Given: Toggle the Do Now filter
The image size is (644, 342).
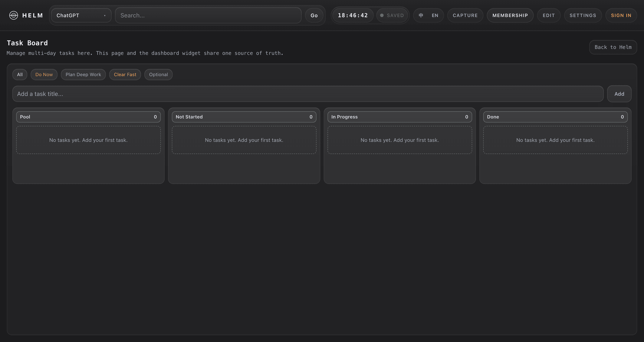Looking at the screenshot, I should [x=44, y=74].
